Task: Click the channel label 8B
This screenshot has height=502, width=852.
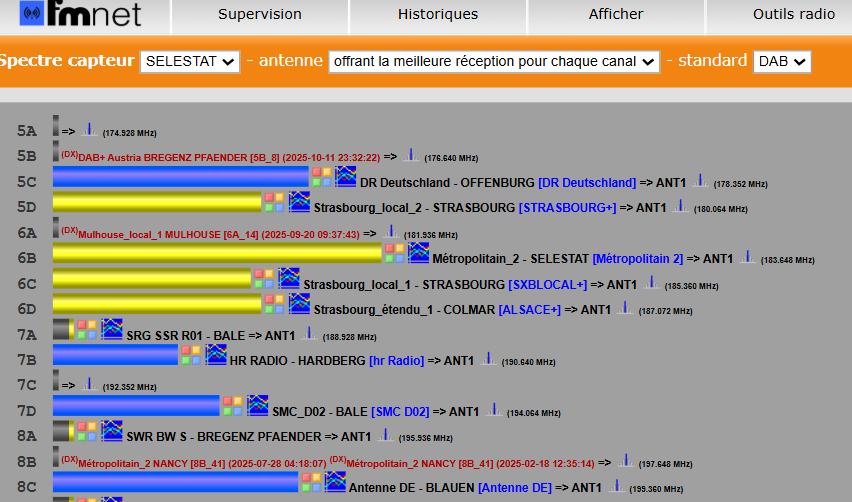Action: click(27, 462)
